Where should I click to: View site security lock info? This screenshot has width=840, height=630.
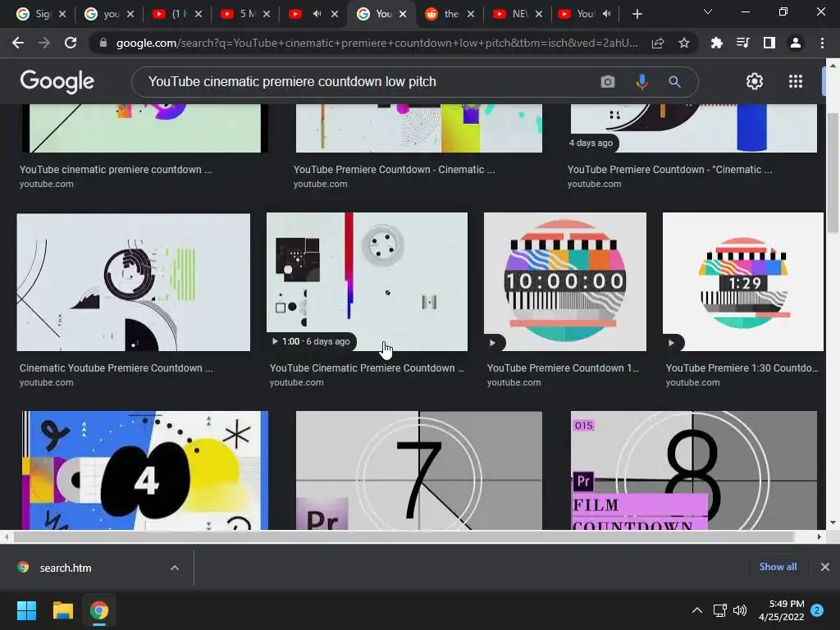click(x=103, y=43)
